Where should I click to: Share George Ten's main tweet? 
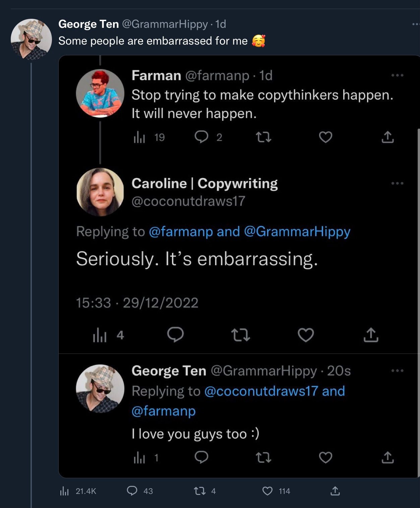[335, 491]
